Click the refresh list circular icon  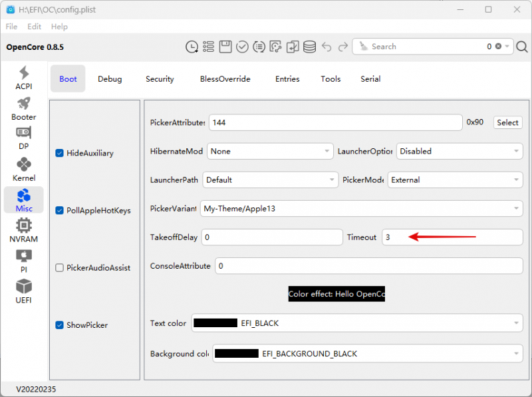[x=259, y=47]
